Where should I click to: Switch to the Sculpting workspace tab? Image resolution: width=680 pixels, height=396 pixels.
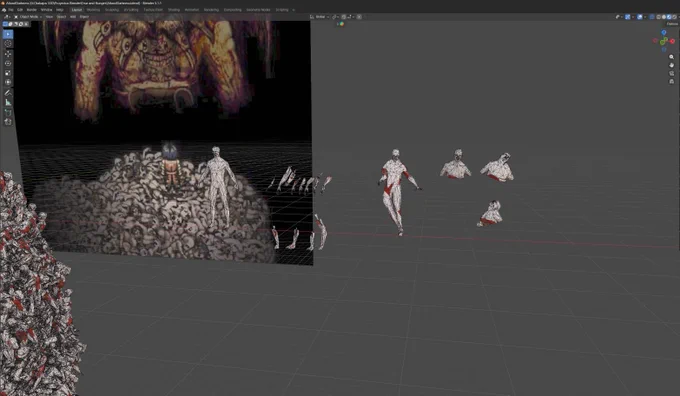112,10
